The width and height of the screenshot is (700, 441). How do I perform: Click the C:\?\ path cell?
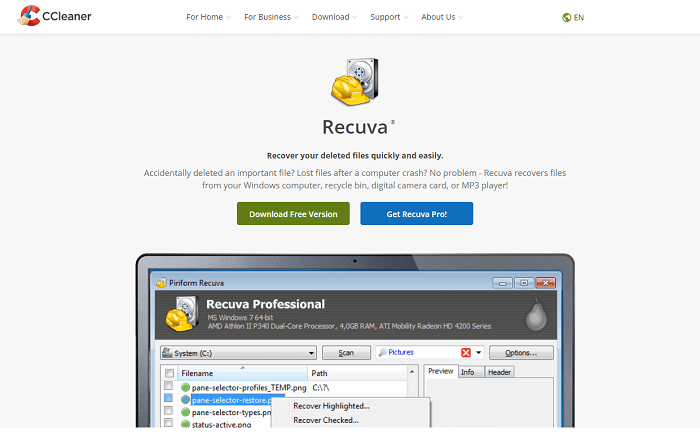(x=321, y=387)
